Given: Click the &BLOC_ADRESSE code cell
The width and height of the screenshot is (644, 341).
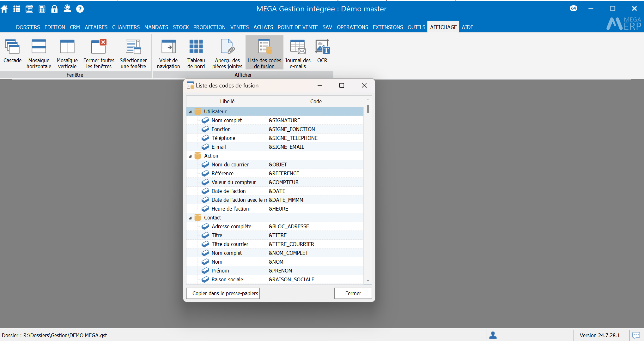Looking at the screenshot, I should point(316,226).
